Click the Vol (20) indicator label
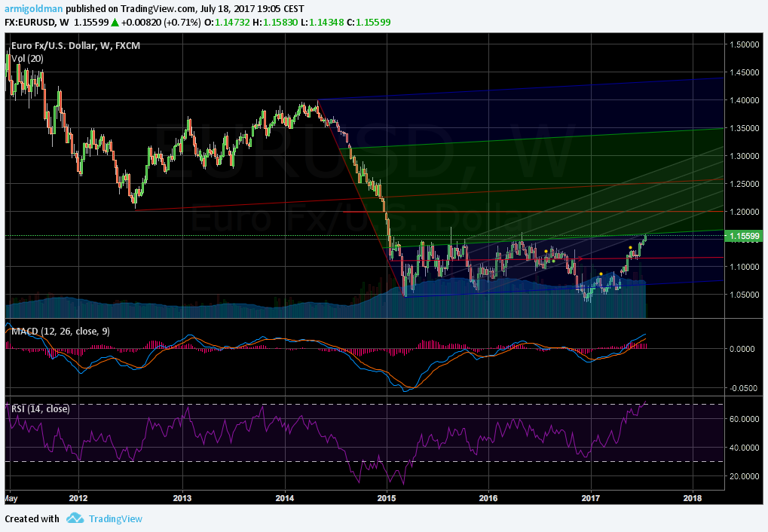The width and height of the screenshot is (768, 532). click(x=27, y=58)
